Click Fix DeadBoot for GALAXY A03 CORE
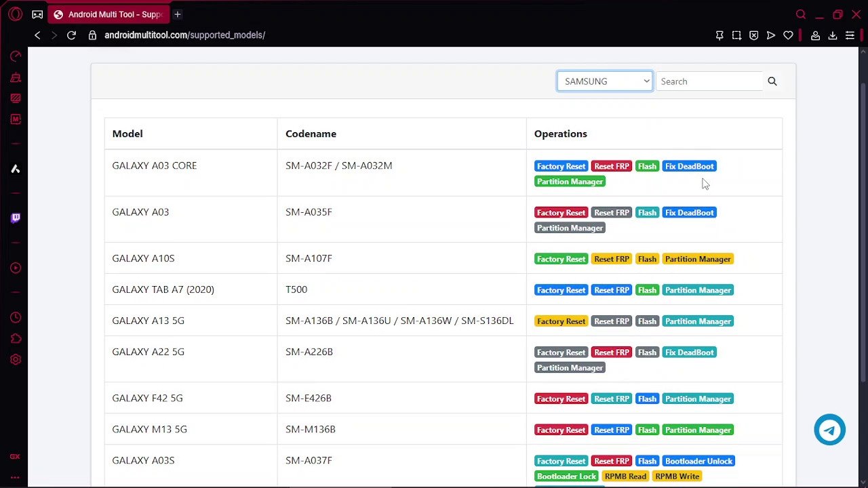The image size is (868, 488). pos(689,166)
